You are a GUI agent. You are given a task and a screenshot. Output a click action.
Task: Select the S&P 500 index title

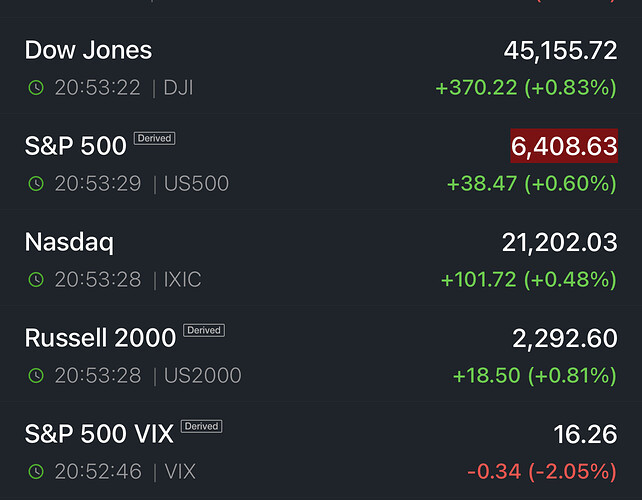[x=75, y=146]
